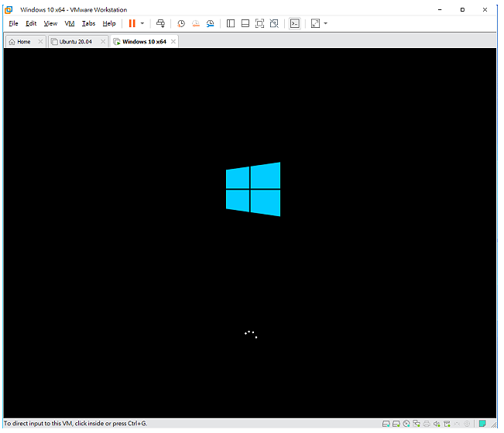Toggle the library sidebar panel
This screenshot has width=504, height=433.
click(231, 23)
